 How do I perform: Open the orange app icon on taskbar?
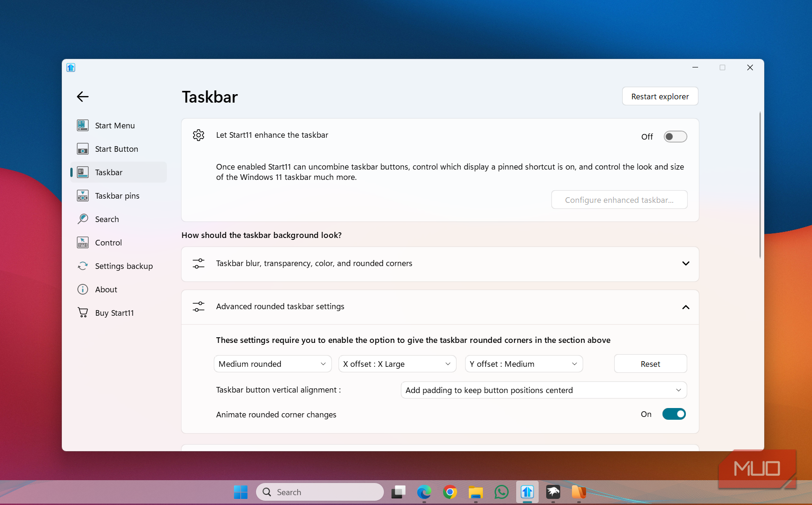[579, 492]
